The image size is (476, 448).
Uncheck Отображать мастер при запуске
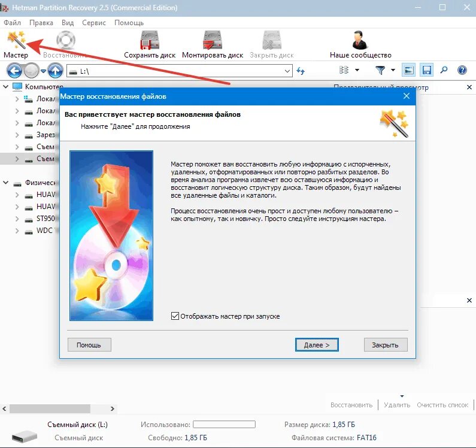175,316
